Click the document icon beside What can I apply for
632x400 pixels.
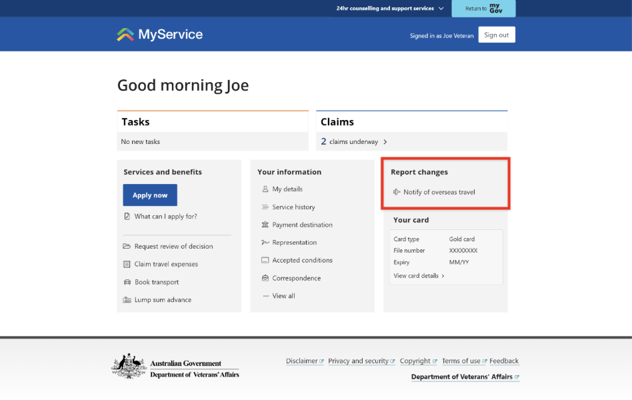click(127, 216)
